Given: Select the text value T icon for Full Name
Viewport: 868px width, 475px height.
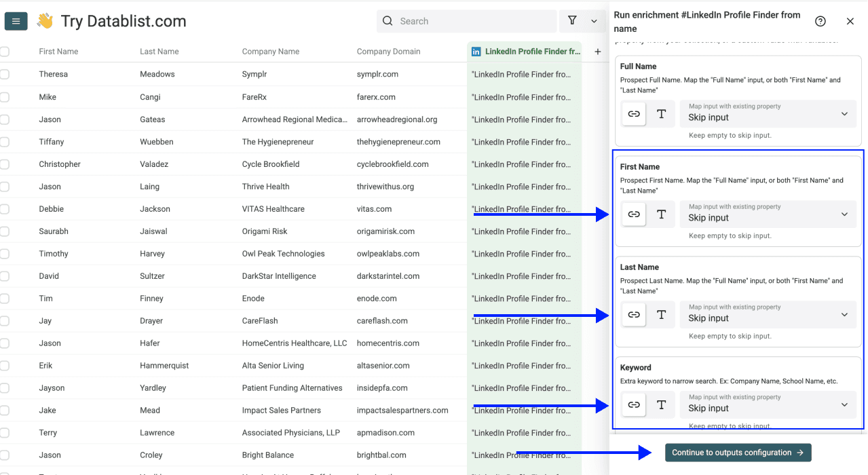Looking at the screenshot, I should point(661,114).
